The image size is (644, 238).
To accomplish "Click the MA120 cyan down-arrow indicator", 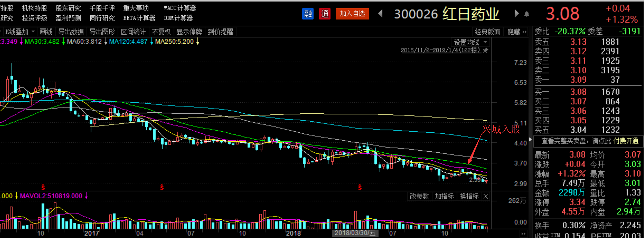I will (151, 42).
